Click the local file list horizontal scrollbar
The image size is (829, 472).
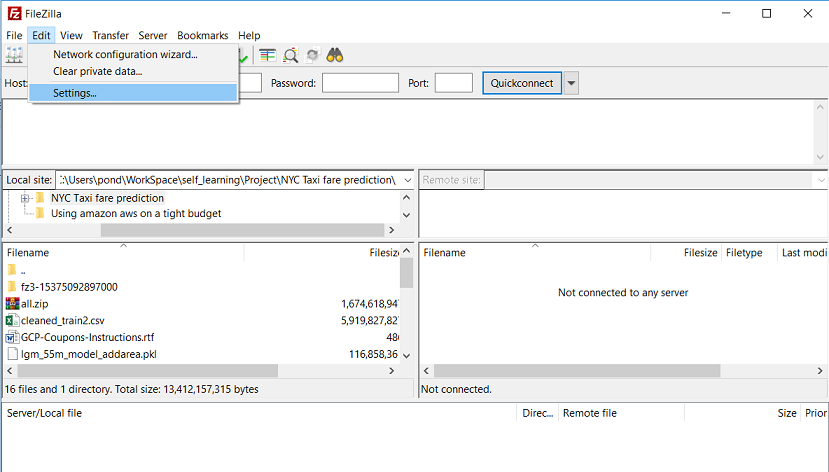click(146, 371)
